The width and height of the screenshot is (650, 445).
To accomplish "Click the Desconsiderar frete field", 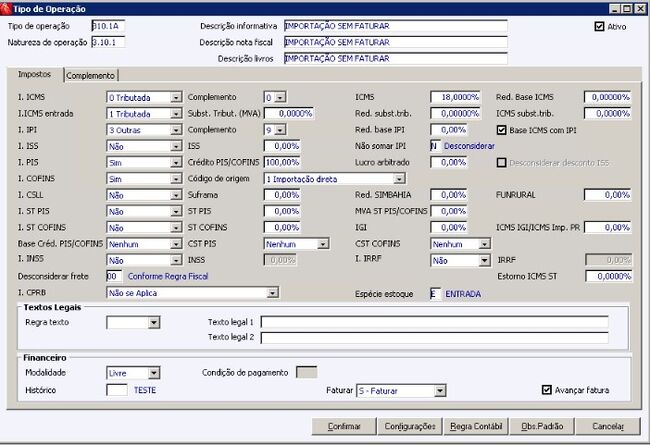I will tap(114, 276).
